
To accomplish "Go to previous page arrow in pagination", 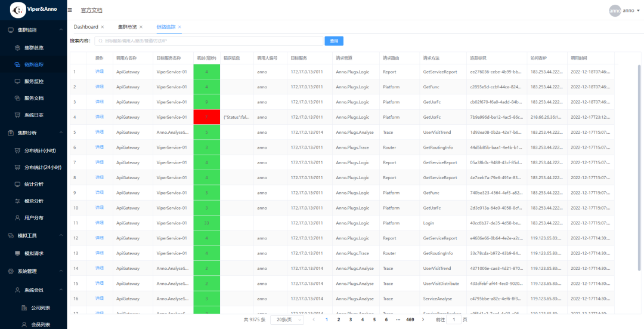I will (x=314, y=319).
